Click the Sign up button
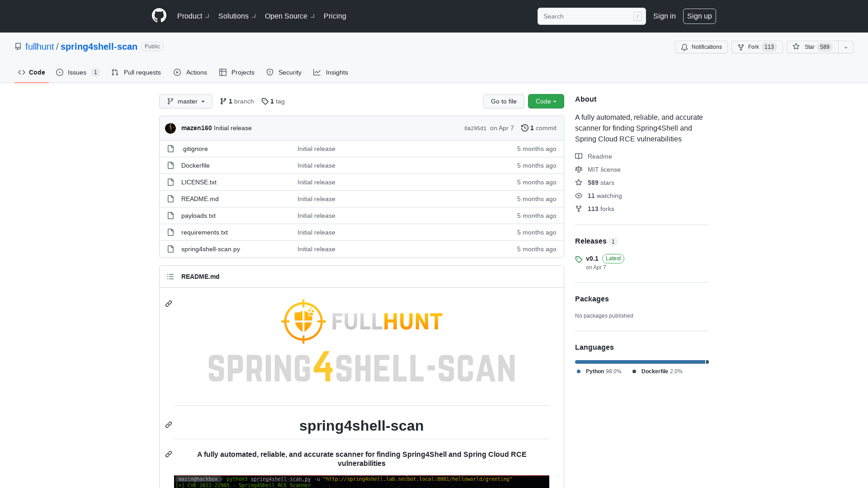 pos(699,16)
